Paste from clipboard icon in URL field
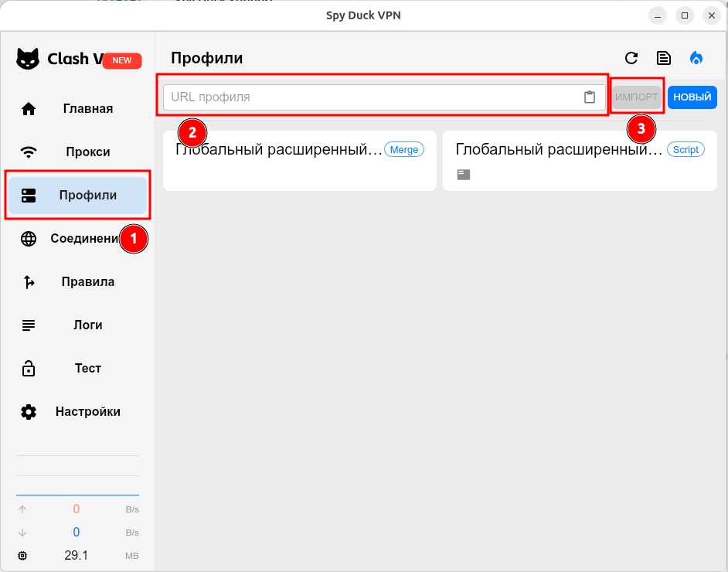Screen dimensions: 728x572 click(x=590, y=97)
